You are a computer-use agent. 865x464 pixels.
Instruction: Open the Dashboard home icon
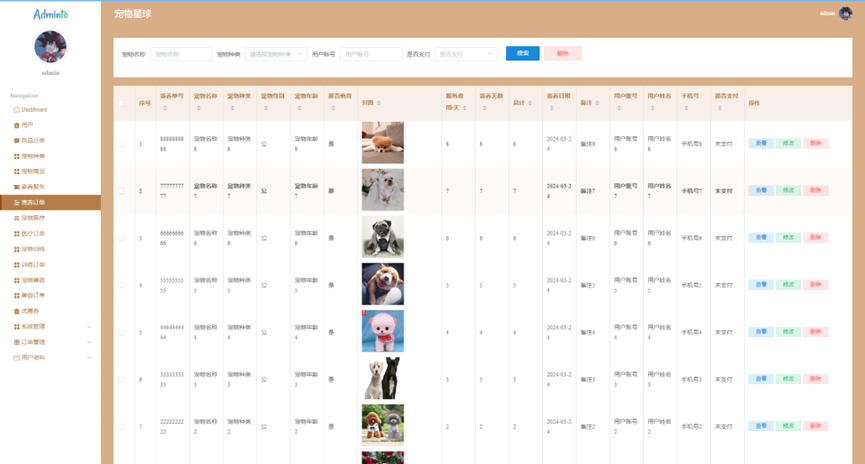pos(17,110)
